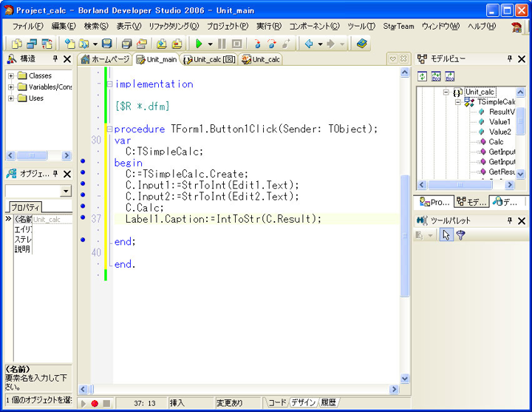
Task: Click the Open file folder icon
Action: 83,44
